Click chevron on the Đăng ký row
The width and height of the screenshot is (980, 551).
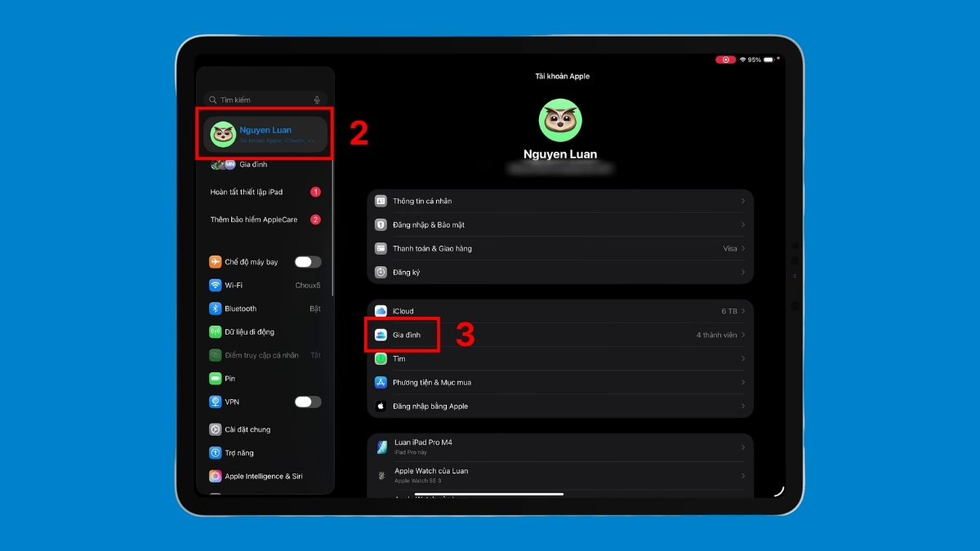[743, 272]
